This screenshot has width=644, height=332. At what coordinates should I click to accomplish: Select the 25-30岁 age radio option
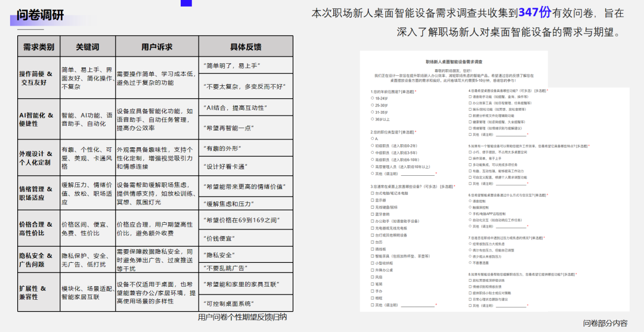point(371,106)
